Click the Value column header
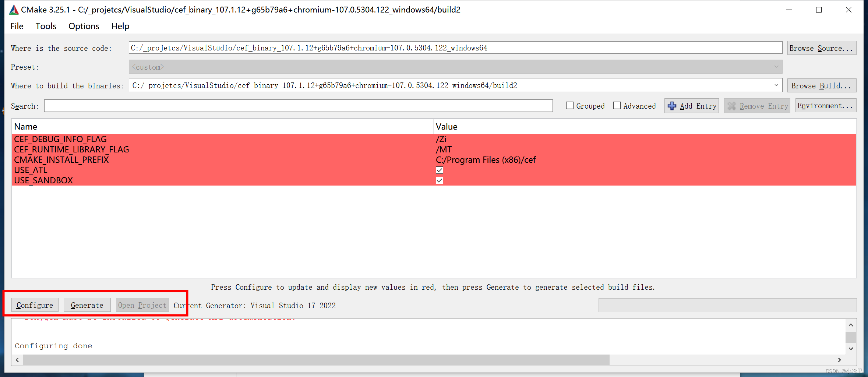This screenshot has height=377, width=868. pos(645,127)
